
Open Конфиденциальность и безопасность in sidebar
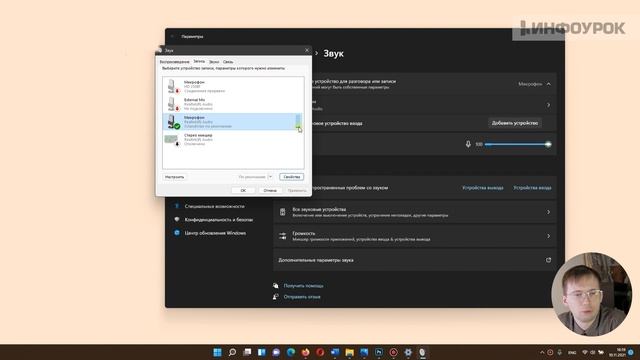pyautogui.click(x=219, y=220)
